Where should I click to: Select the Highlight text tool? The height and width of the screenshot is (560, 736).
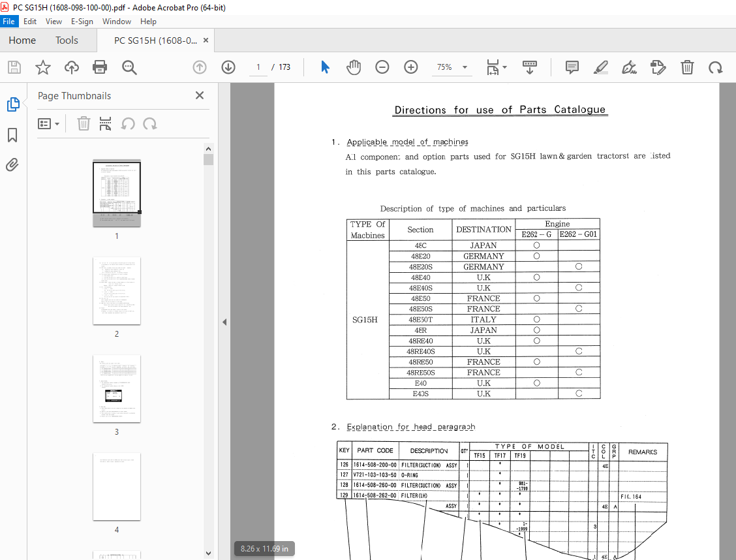[x=601, y=67]
